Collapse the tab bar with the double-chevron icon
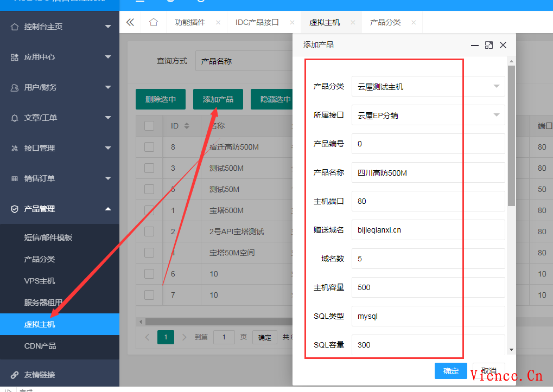 pyautogui.click(x=130, y=22)
